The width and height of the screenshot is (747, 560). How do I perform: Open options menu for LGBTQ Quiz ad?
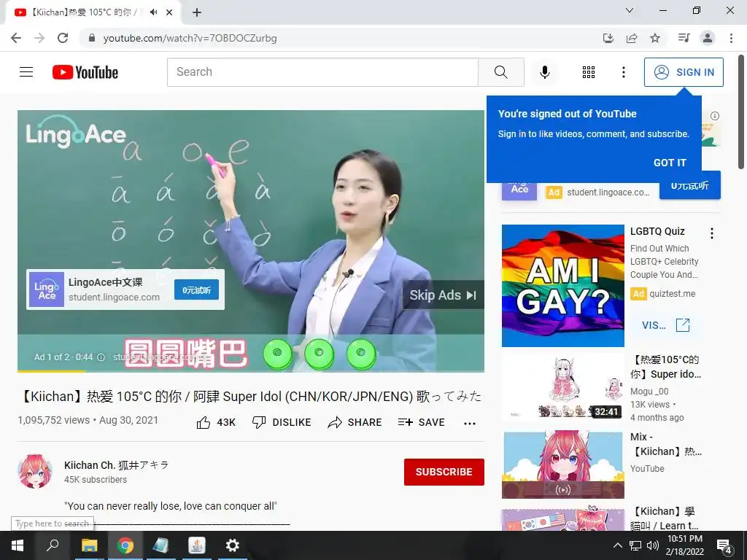click(x=712, y=233)
